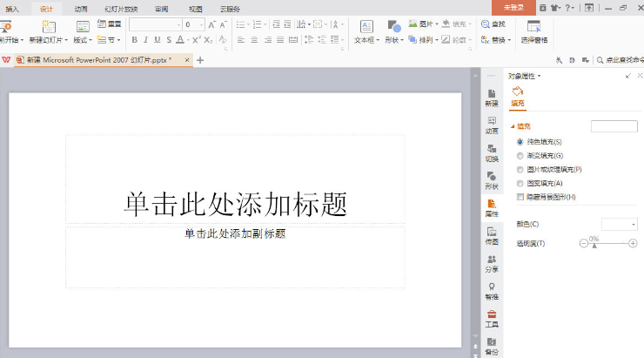Open the font size dropdown

click(201, 25)
